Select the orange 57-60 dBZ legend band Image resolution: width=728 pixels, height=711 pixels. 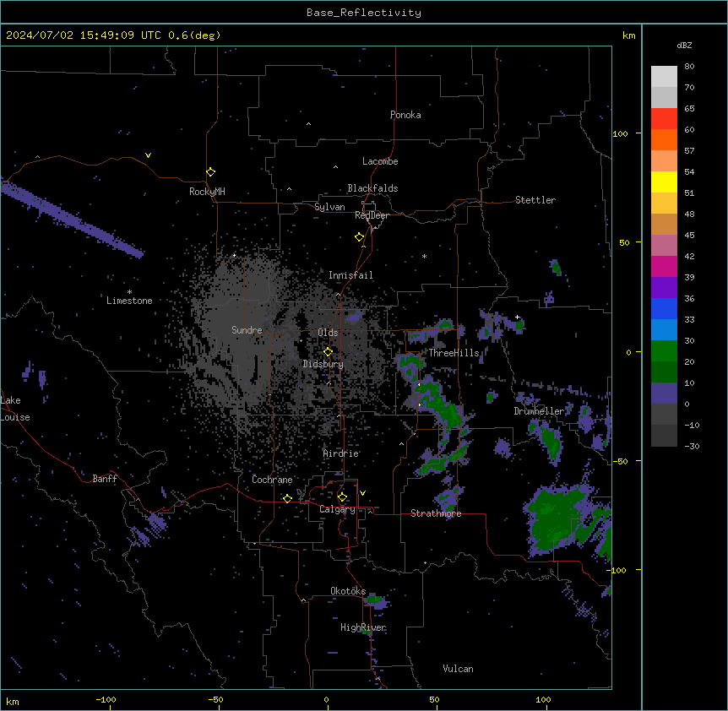coord(664,139)
